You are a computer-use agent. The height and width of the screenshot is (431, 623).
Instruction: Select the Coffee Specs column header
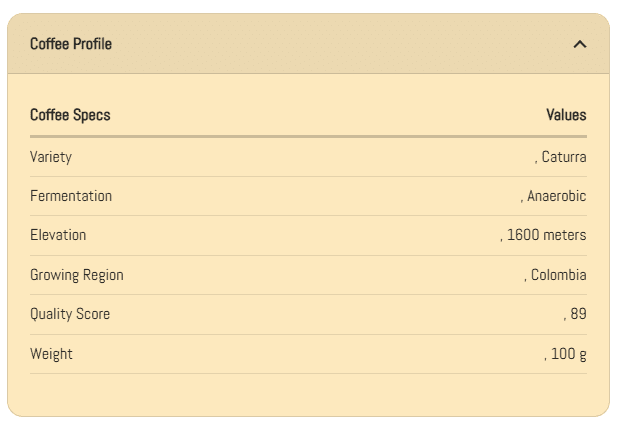[70, 115]
